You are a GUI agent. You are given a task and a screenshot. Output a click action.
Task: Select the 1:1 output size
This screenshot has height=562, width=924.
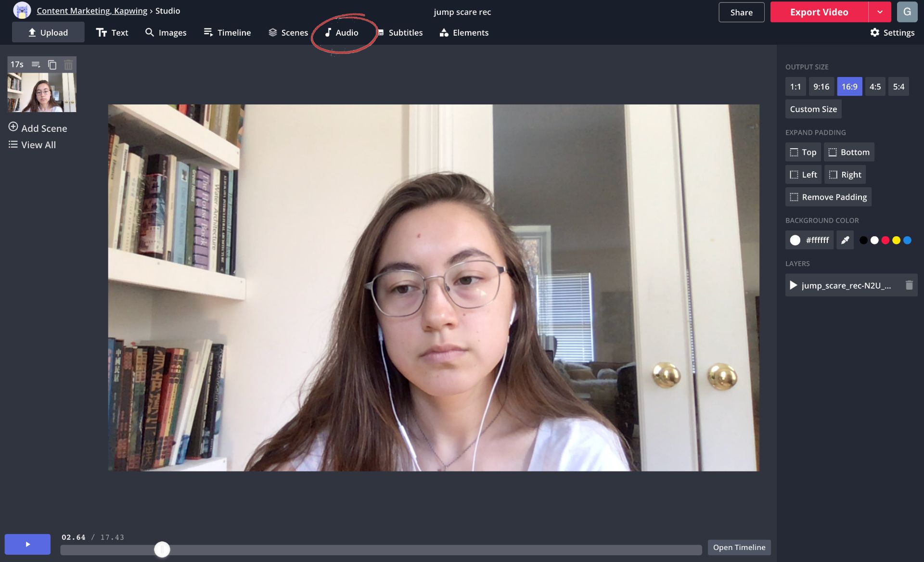coord(795,87)
